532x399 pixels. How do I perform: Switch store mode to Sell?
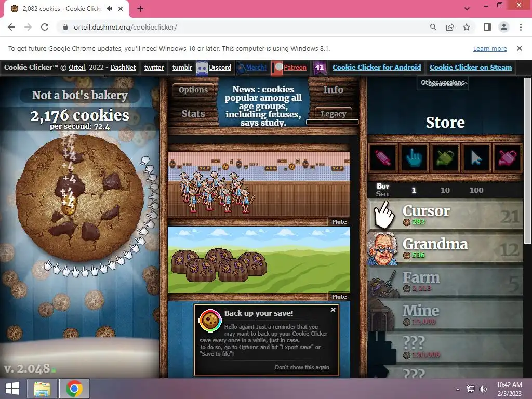coord(383,194)
